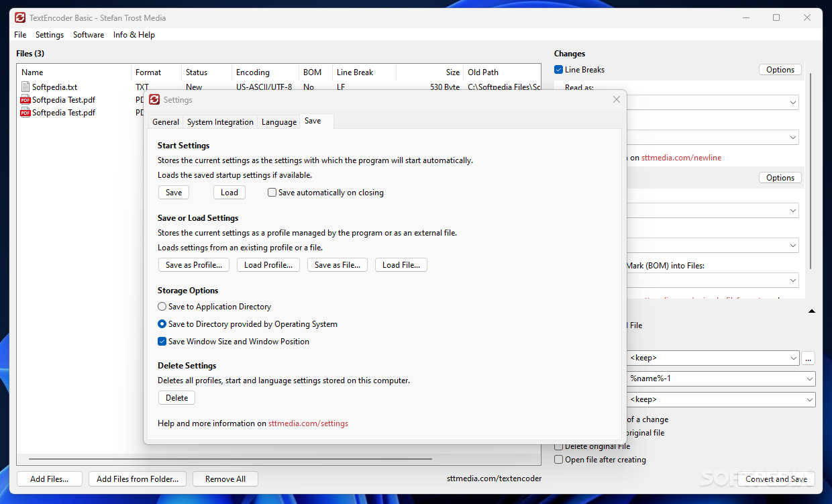Click the Delete settings button

pos(177,398)
